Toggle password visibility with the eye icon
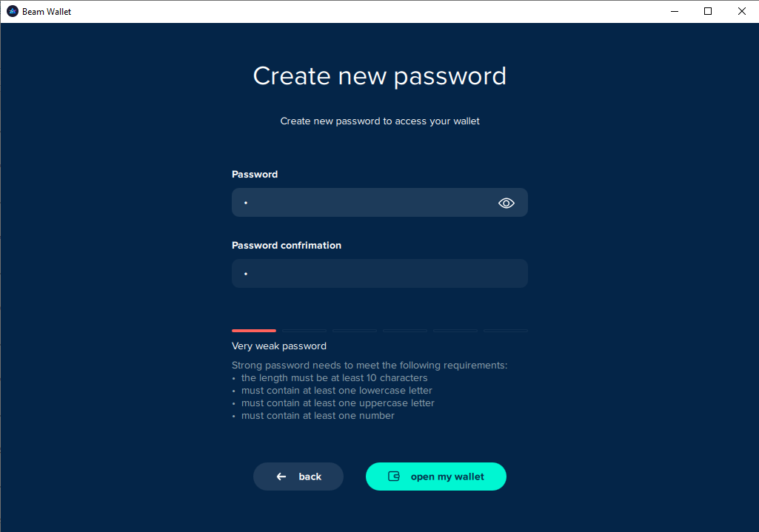The image size is (759, 532). (x=506, y=202)
